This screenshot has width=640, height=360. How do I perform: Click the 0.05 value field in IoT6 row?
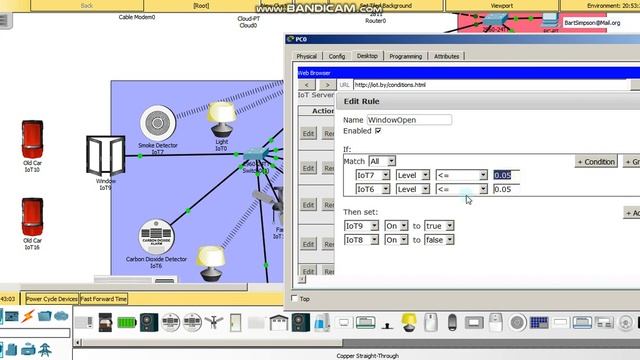507,189
